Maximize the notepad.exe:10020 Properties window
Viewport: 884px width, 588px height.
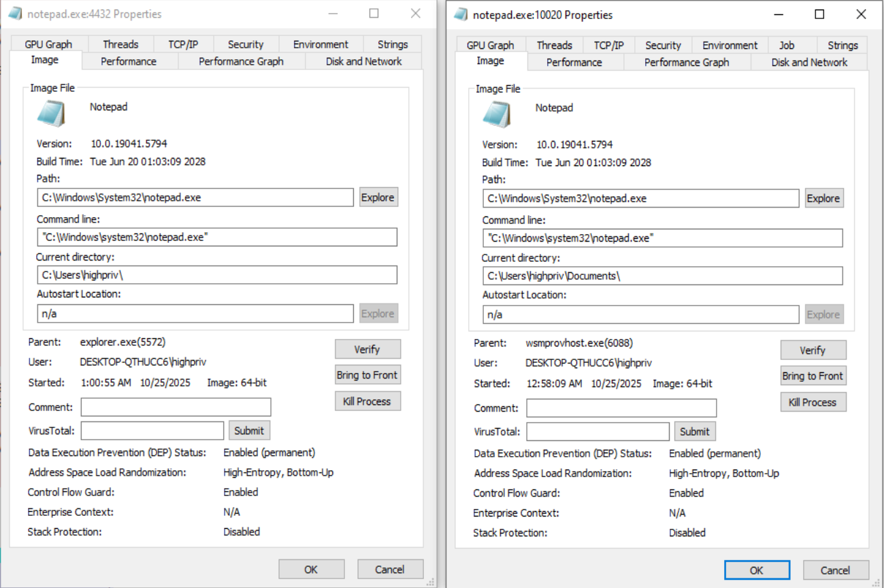point(819,14)
